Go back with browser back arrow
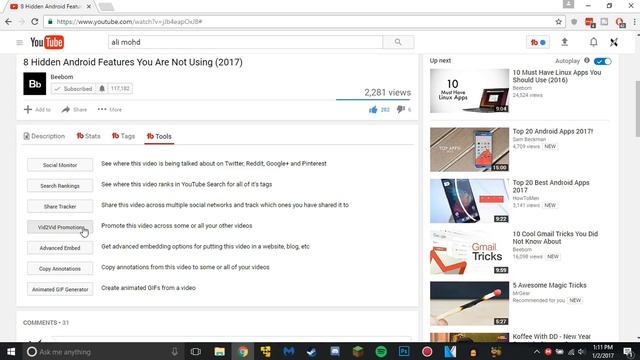 [9, 22]
